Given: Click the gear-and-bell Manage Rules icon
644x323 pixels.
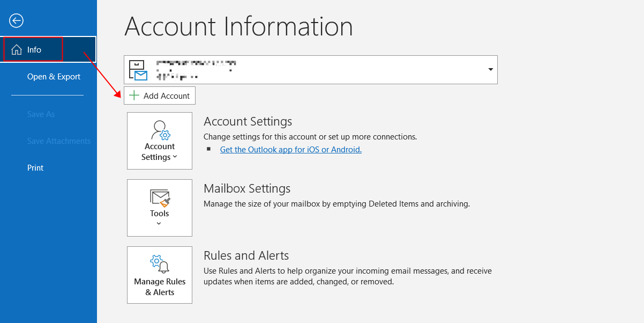Looking at the screenshot, I should click(160, 264).
